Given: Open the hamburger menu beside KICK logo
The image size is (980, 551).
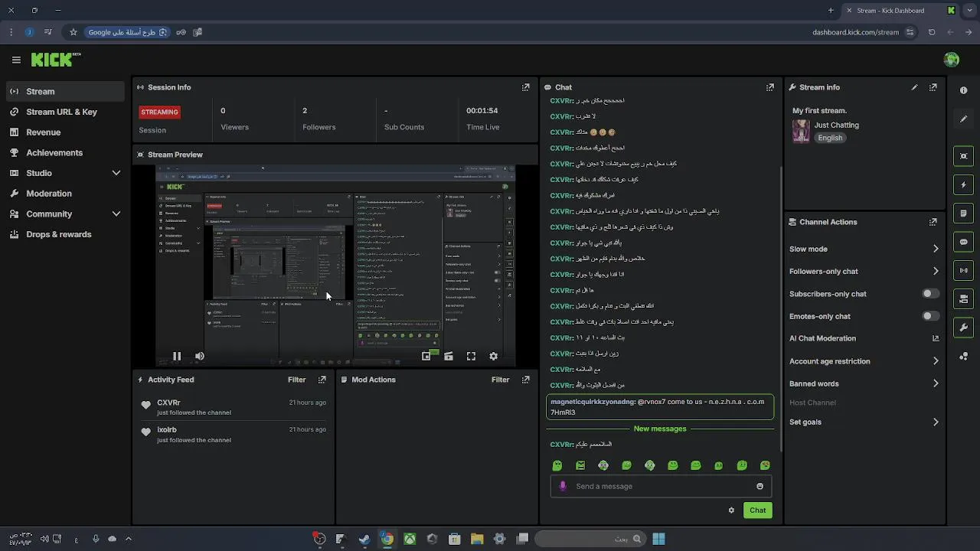Looking at the screenshot, I should [16, 60].
